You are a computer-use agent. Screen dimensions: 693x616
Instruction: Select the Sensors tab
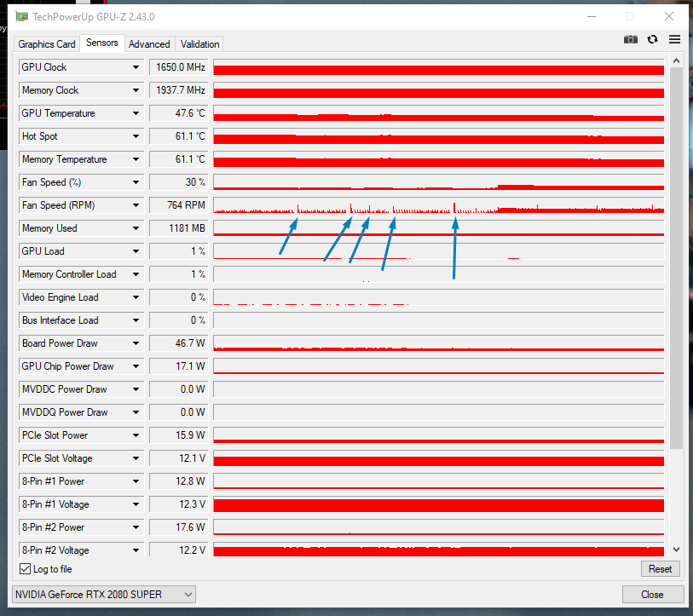[x=102, y=43]
